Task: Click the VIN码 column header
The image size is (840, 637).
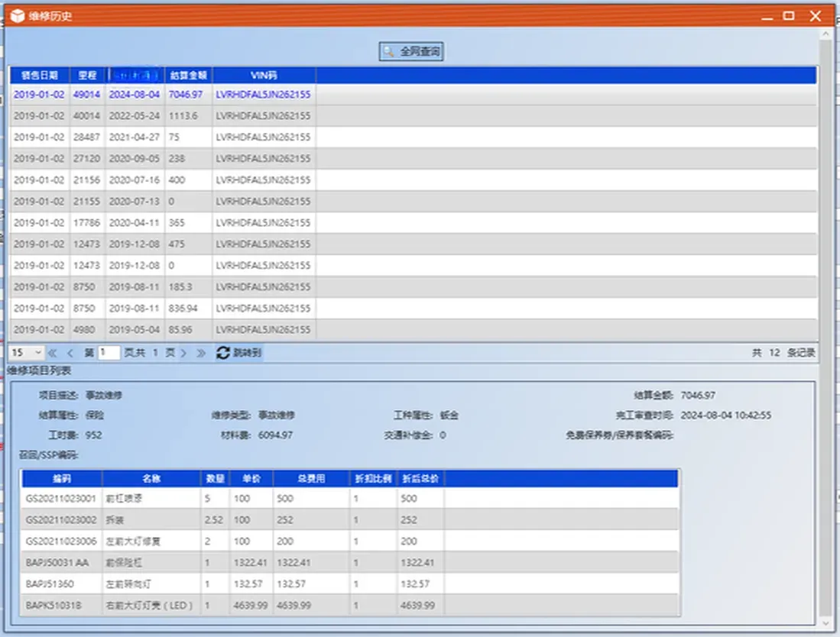Action: point(264,75)
